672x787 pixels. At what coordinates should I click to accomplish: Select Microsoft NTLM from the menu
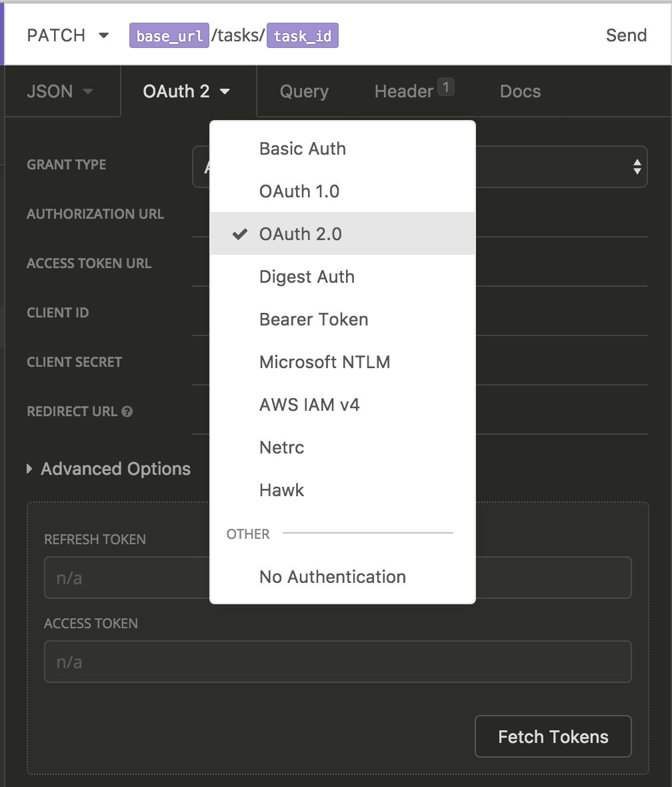325,362
